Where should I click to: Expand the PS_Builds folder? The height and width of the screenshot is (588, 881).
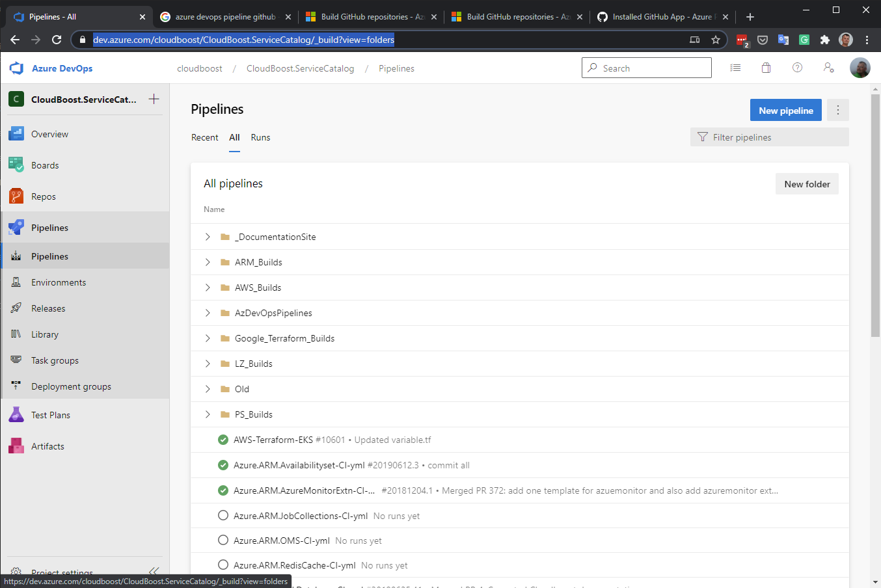[x=208, y=414]
